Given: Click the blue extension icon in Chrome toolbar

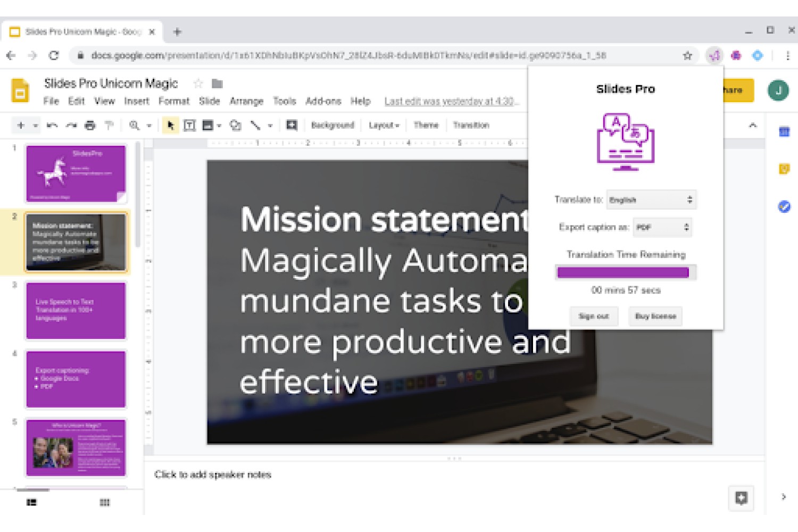Looking at the screenshot, I should click(758, 55).
